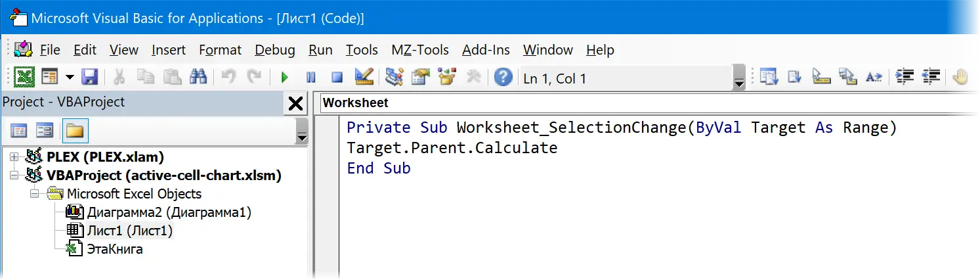Screen dimensions: 980x280
Task: Click the Reset stop square icon
Action: (x=337, y=78)
